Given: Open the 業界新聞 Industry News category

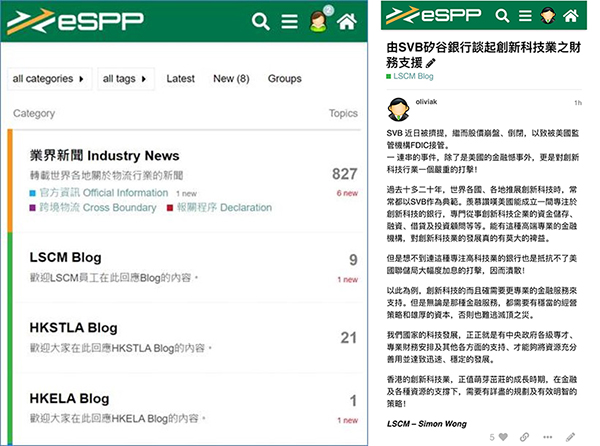Looking at the screenshot, I should [x=104, y=156].
